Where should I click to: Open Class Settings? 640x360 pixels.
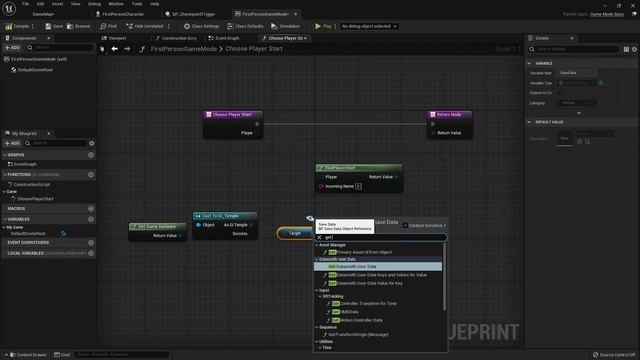click(201, 26)
